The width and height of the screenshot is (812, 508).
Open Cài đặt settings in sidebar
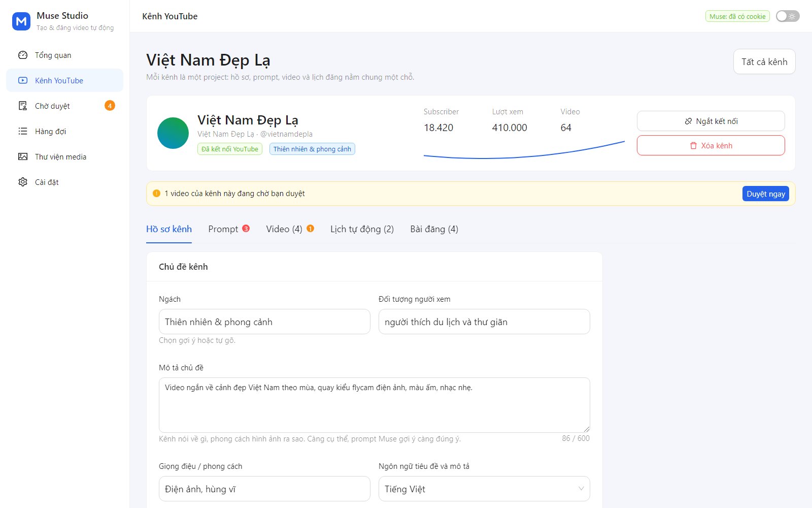[64, 182]
